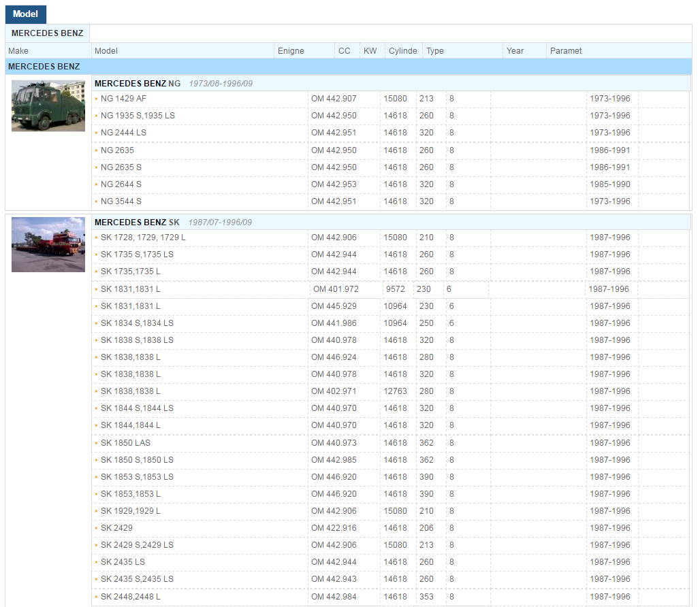The width and height of the screenshot is (700, 607).
Task: Open the NG 2444 LS model
Action: [x=123, y=133]
